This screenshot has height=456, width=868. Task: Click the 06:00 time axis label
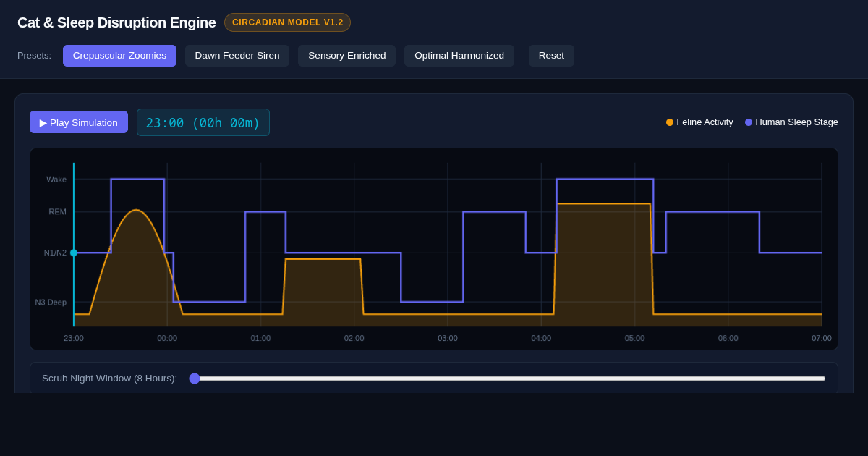coord(728,338)
